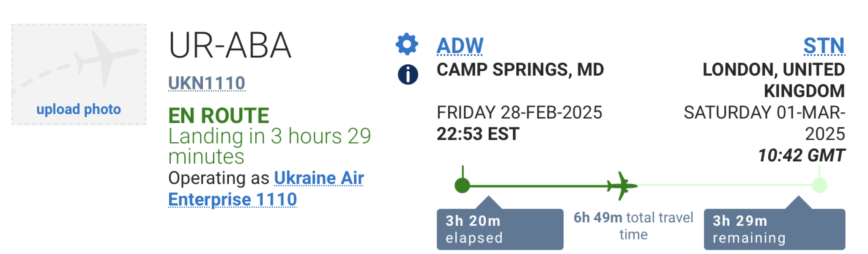Open the ADW origin airport link
The image size is (868, 254).
tap(460, 46)
